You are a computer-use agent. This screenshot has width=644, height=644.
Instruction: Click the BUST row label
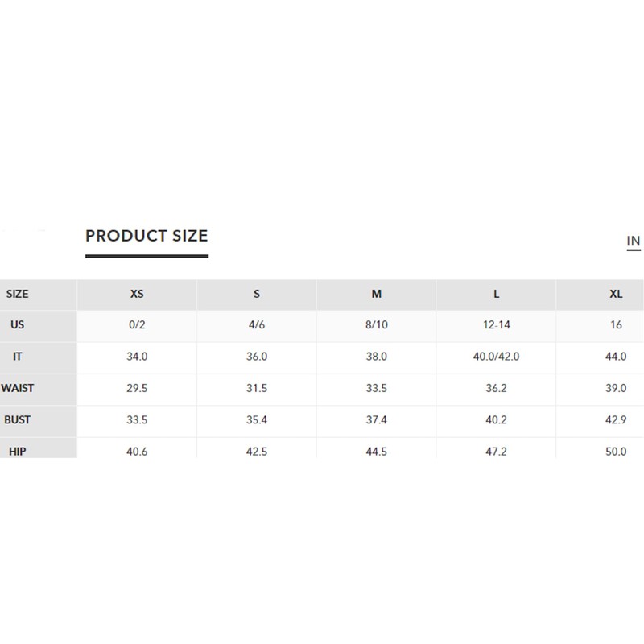[x=18, y=419]
